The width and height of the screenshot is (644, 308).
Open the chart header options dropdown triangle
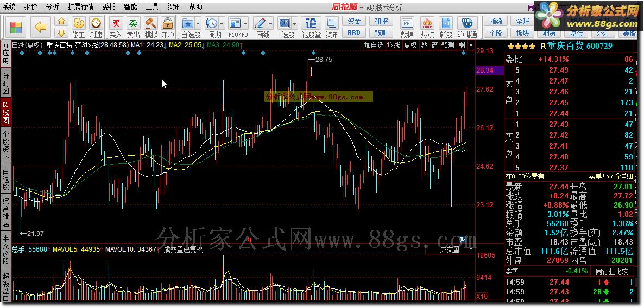pyautogui.click(x=471, y=44)
